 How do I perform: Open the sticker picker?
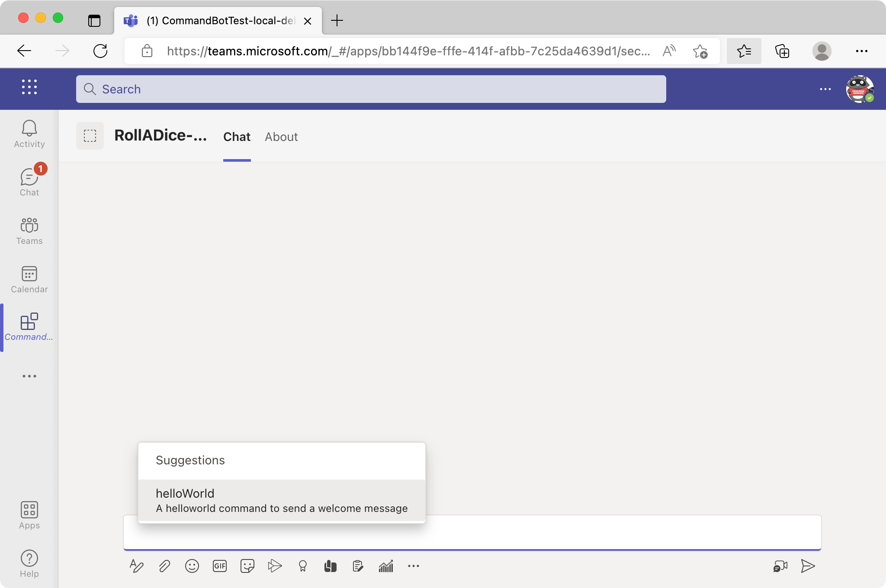pos(247,566)
